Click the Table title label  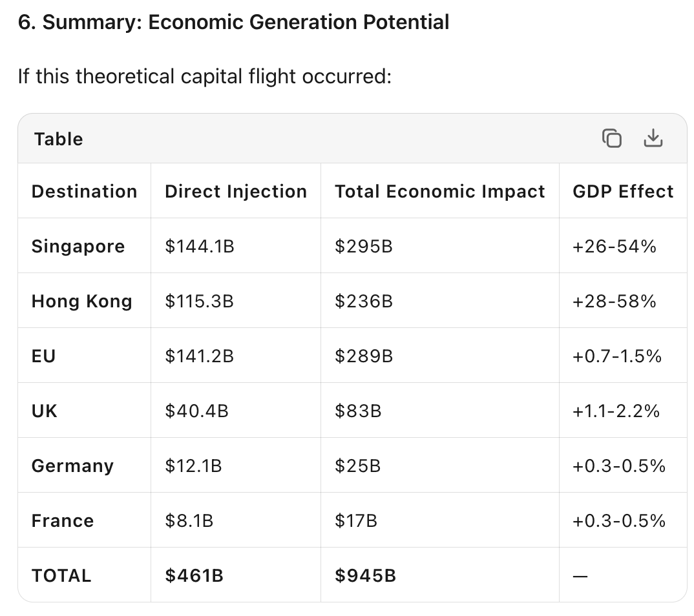[x=59, y=139]
